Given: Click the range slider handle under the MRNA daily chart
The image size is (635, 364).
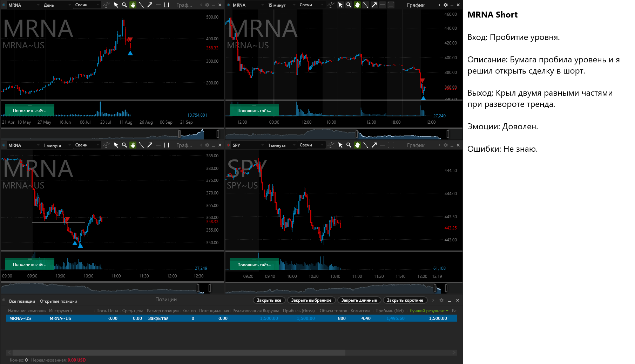Looking at the screenshot, I should pyautogui.click(x=180, y=134).
